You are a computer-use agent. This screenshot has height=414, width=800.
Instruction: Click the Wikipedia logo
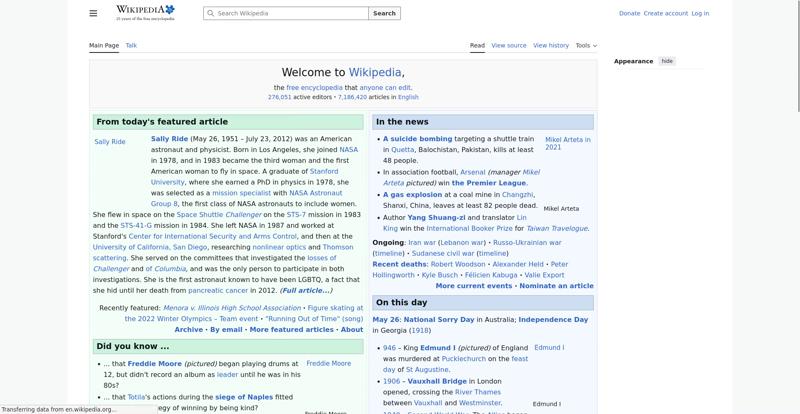(145, 13)
